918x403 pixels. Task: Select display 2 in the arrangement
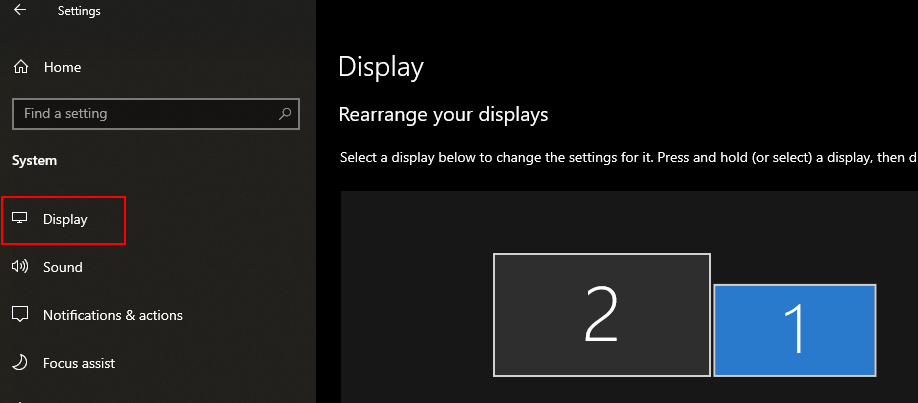[601, 315]
